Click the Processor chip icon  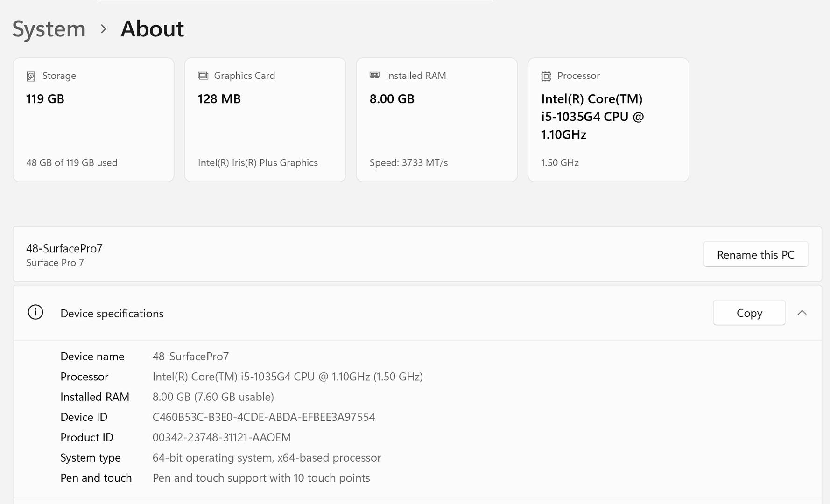coord(546,76)
